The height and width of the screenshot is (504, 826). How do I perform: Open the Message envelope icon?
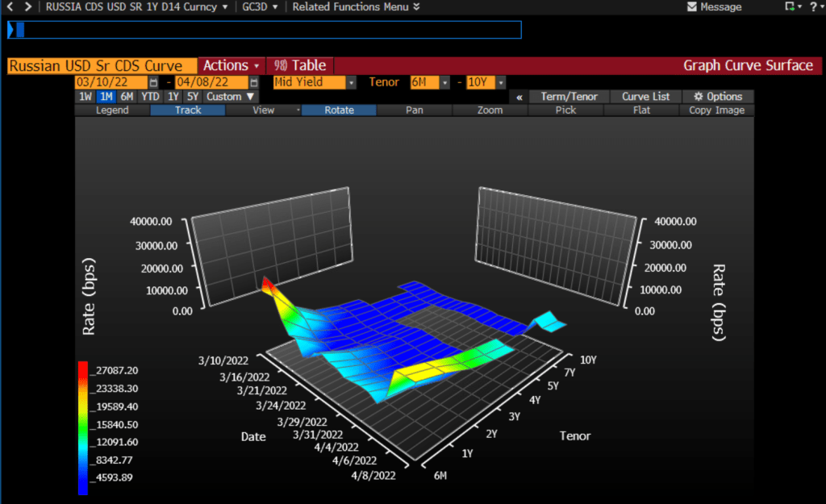point(692,6)
